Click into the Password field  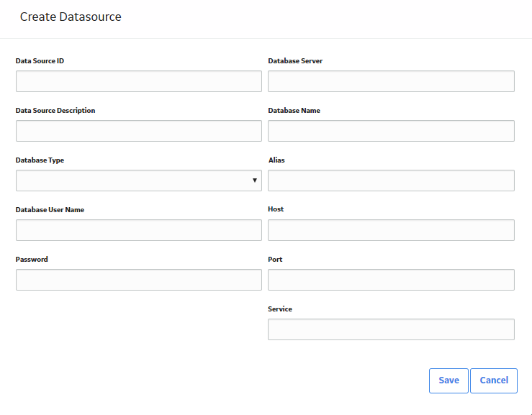pyautogui.click(x=139, y=280)
